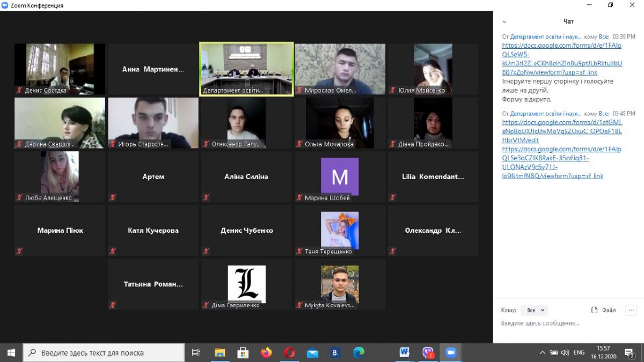Select Діана Пройдако... video tile

433,123
